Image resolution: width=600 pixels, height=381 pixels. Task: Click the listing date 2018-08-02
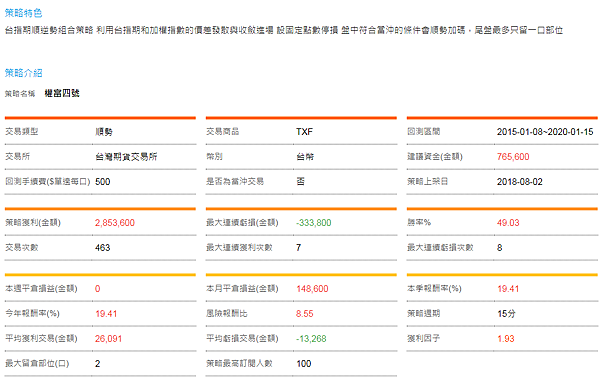[x=520, y=182]
